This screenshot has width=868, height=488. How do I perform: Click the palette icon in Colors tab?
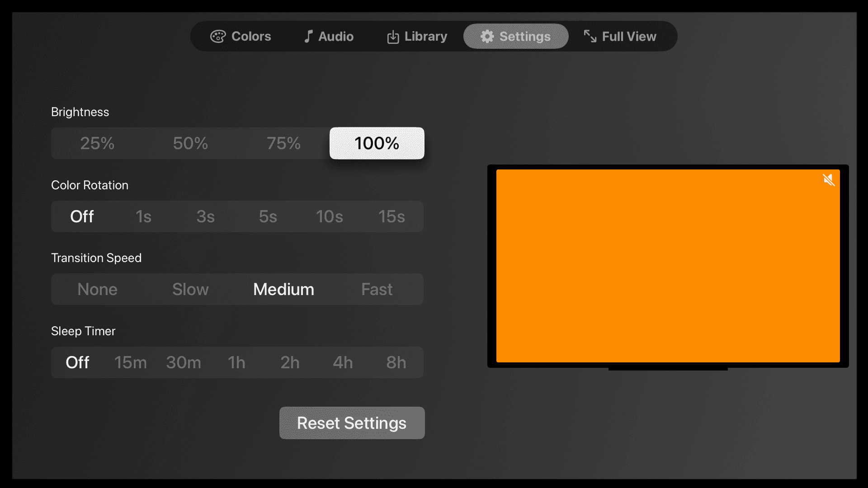tap(217, 36)
